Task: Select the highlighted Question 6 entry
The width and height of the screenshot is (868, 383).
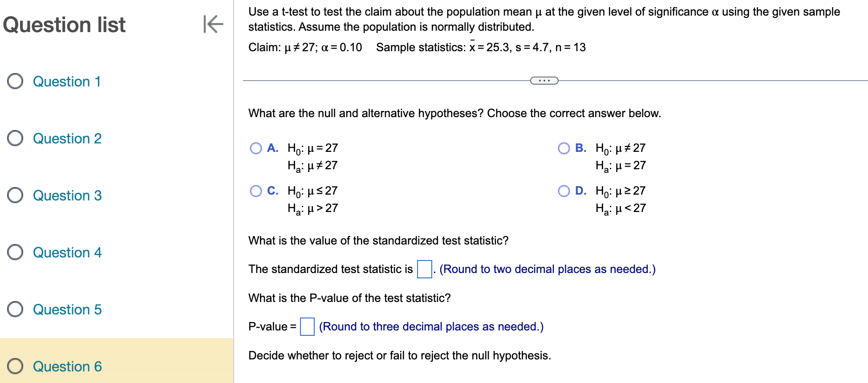Action: point(68,367)
